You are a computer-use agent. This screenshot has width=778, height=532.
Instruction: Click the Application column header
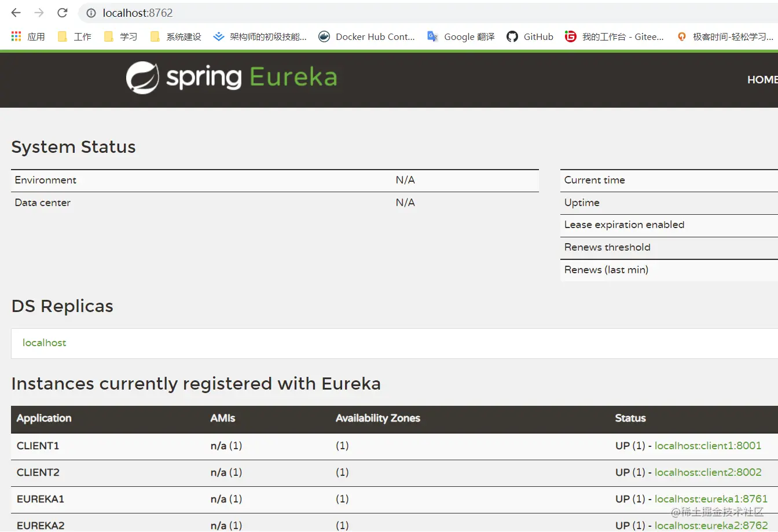(44, 418)
